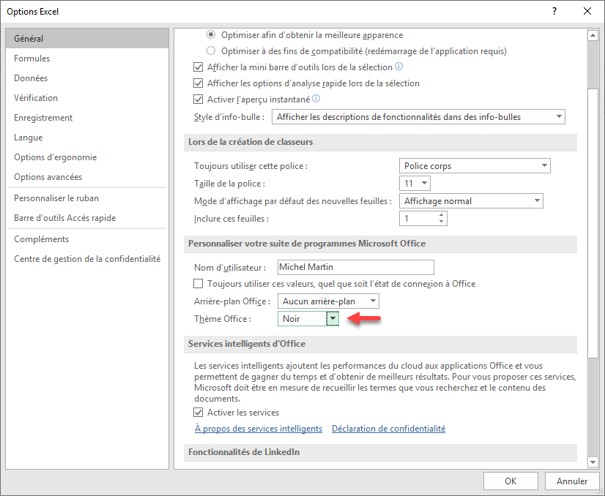Increase Inclure ces feuilles stepper value
This screenshot has width=605, height=496.
click(441, 214)
